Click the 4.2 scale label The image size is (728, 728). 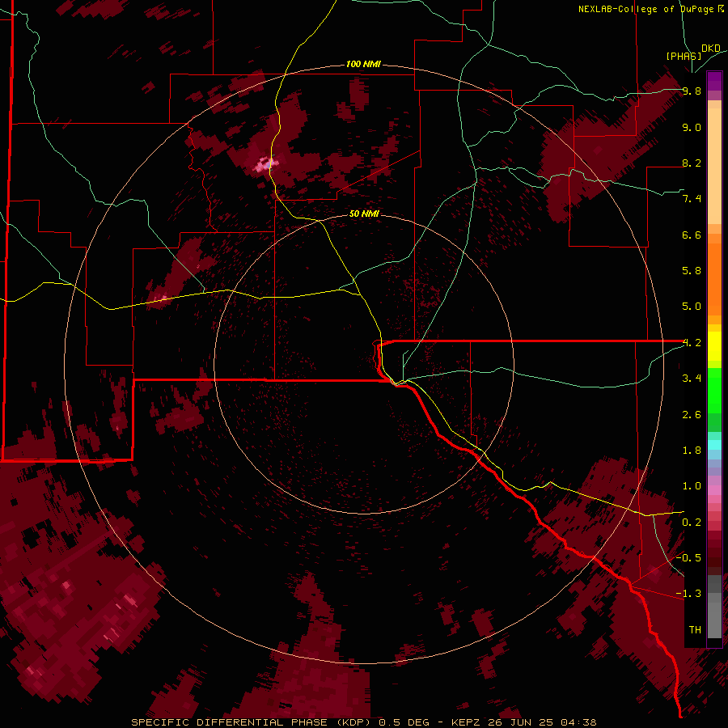692,343
